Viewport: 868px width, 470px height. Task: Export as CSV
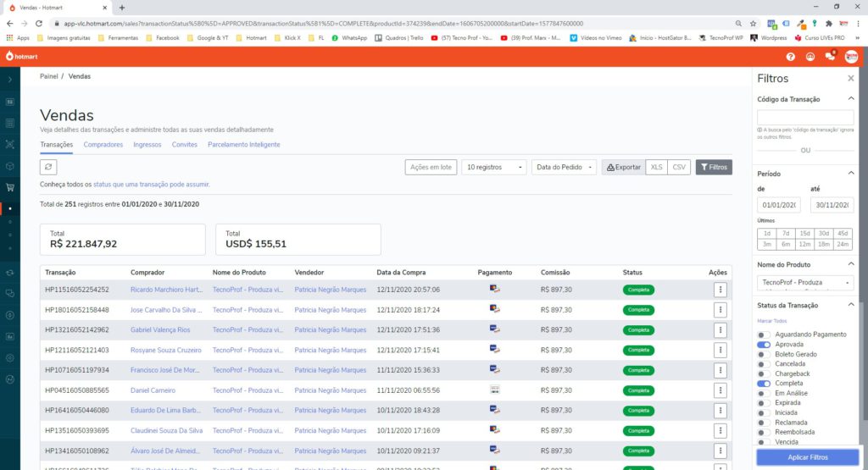(x=679, y=167)
